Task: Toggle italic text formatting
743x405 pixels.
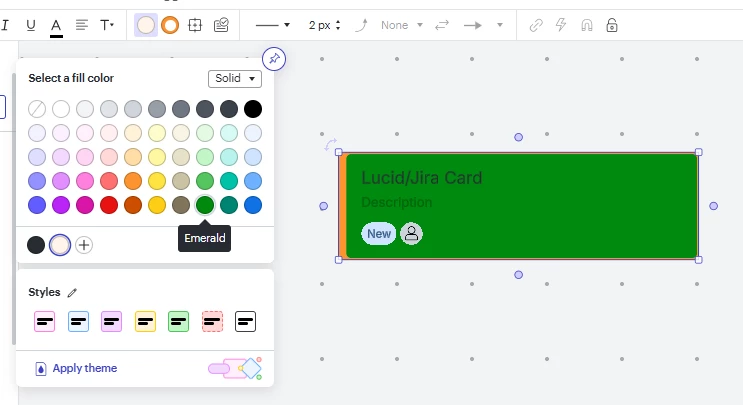Action: tap(5, 25)
